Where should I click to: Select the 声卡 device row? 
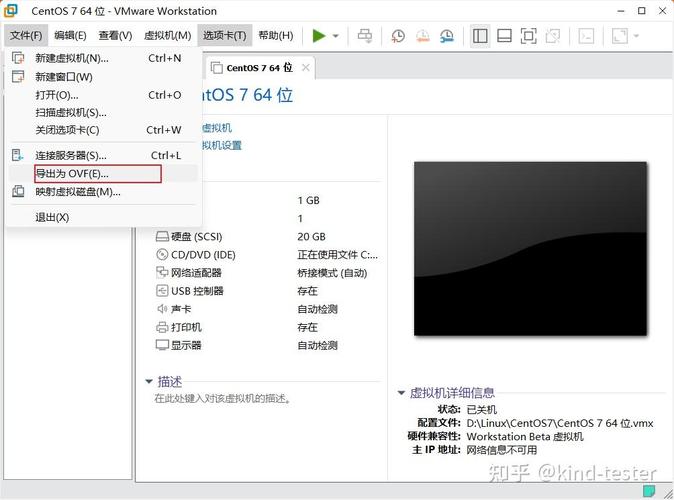click(x=267, y=309)
